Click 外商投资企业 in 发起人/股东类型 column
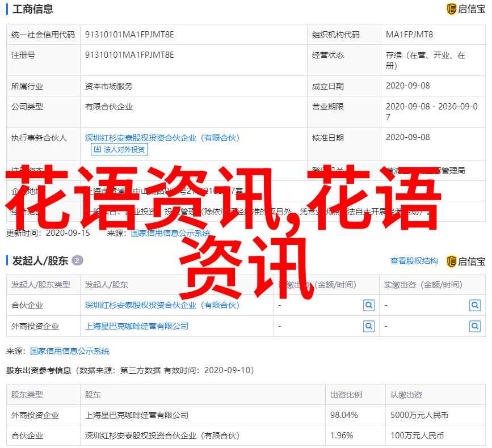The width and height of the screenshot is (492, 448). (x=35, y=327)
